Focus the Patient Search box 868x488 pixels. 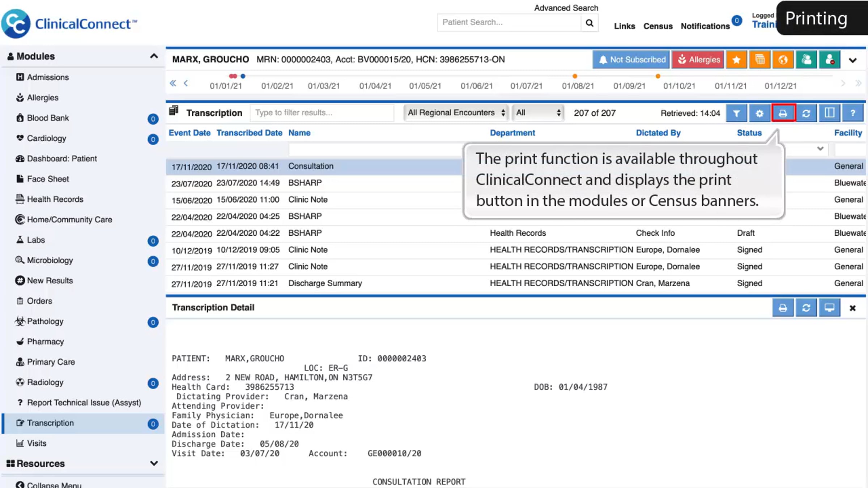tap(509, 23)
